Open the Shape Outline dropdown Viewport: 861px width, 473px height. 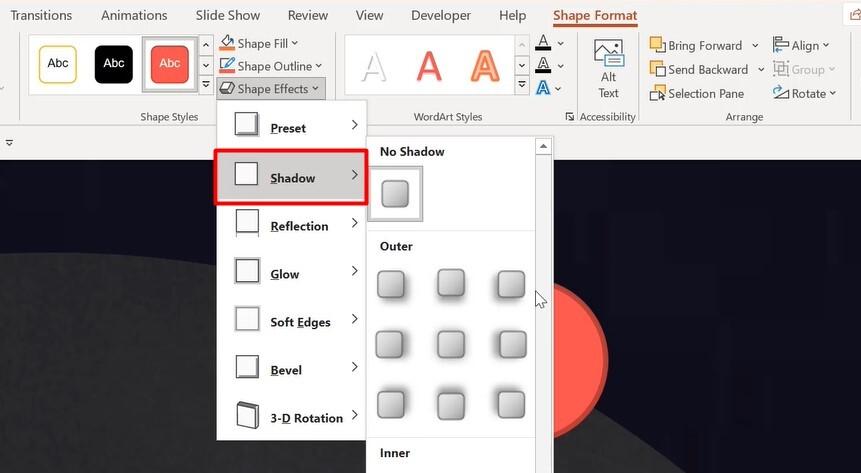[270, 66]
